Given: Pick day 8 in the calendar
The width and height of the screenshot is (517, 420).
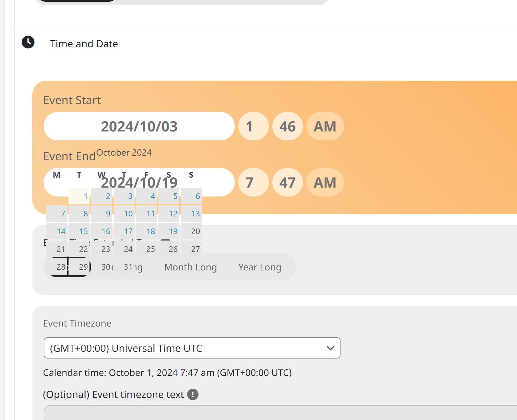Looking at the screenshot, I should point(79,214).
